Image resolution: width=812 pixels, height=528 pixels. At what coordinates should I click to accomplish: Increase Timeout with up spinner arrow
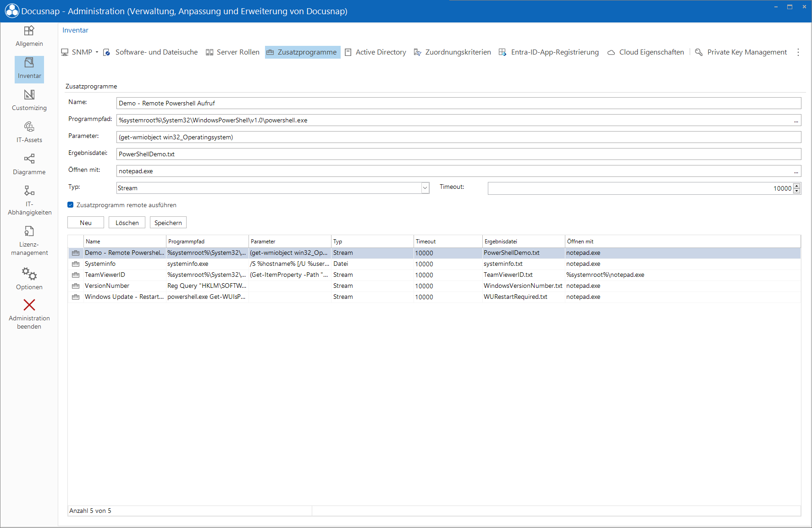coord(797,186)
